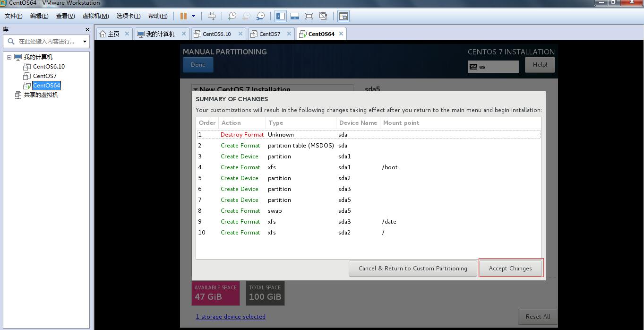Open the library search dropdown arrow
The height and width of the screenshot is (330, 644).
pyautogui.click(x=85, y=42)
